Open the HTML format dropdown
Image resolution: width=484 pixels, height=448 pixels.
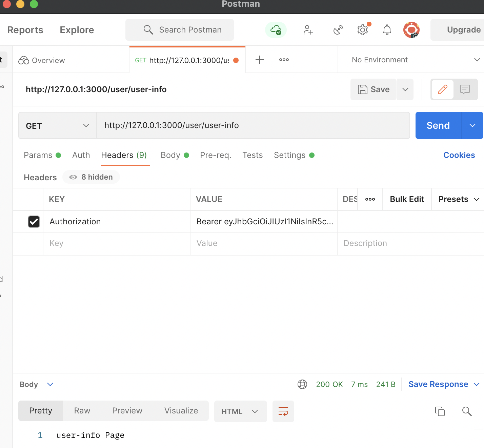[241, 411]
